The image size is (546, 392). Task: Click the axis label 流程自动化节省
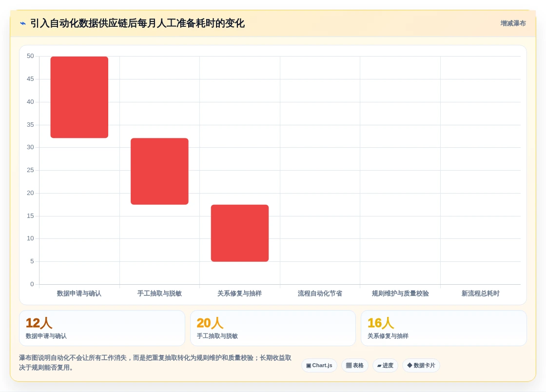click(320, 294)
